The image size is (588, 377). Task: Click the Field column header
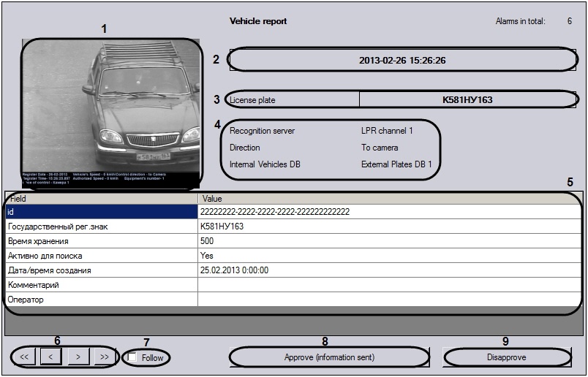(x=101, y=198)
